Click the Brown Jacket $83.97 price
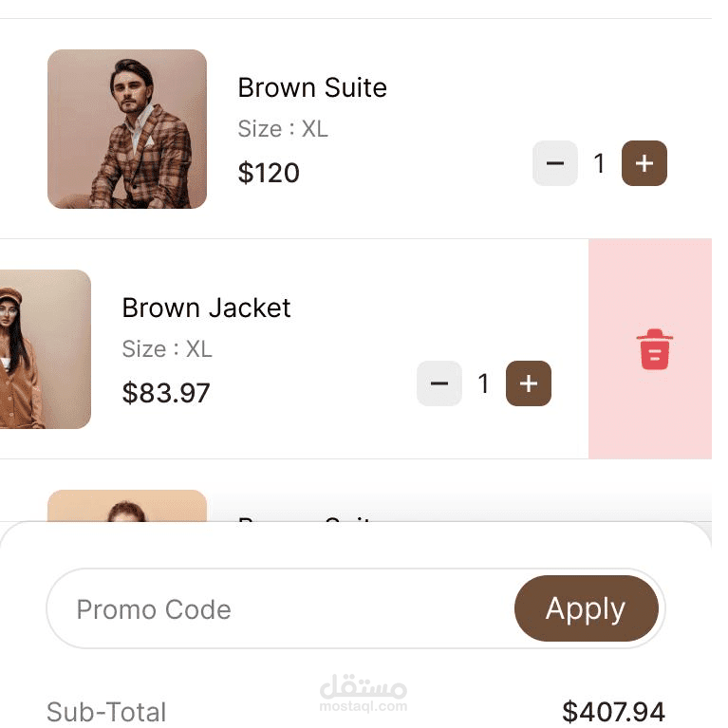 point(166,393)
